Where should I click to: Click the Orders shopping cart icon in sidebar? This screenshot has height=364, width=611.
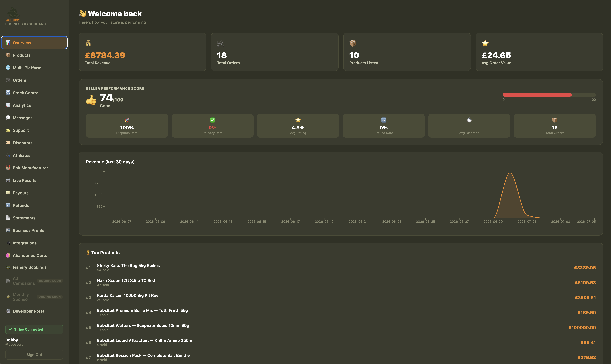tap(8, 80)
